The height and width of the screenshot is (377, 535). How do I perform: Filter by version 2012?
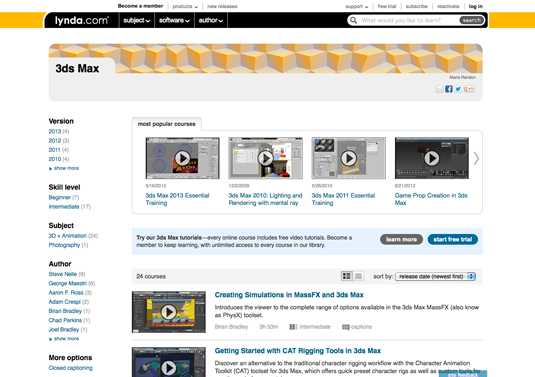(x=55, y=141)
